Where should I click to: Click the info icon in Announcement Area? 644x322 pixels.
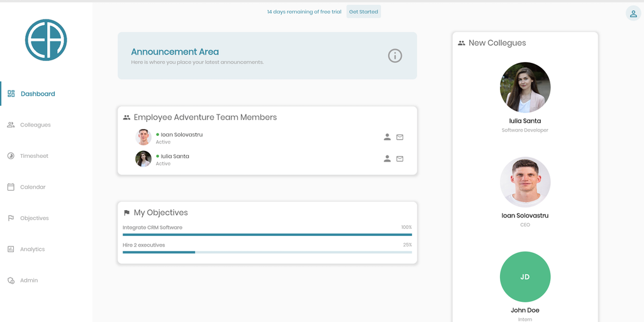click(x=395, y=56)
